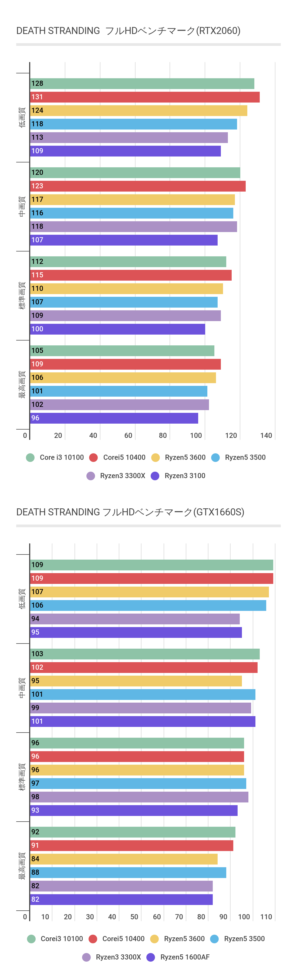Click the purple Ryzen5 1600AF legend dot

151,957
